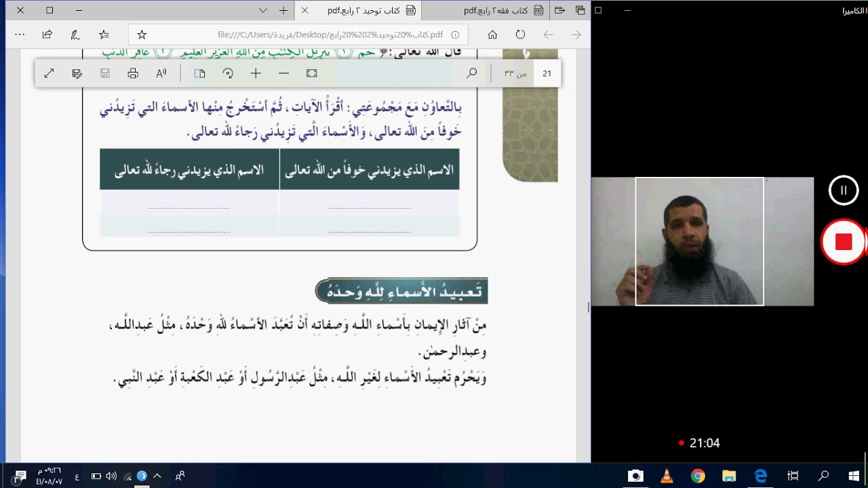Maximize the Camera app window

[x=598, y=10]
